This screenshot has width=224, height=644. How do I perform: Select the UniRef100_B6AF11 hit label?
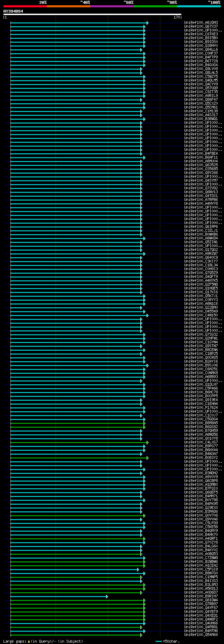(201, 157)
